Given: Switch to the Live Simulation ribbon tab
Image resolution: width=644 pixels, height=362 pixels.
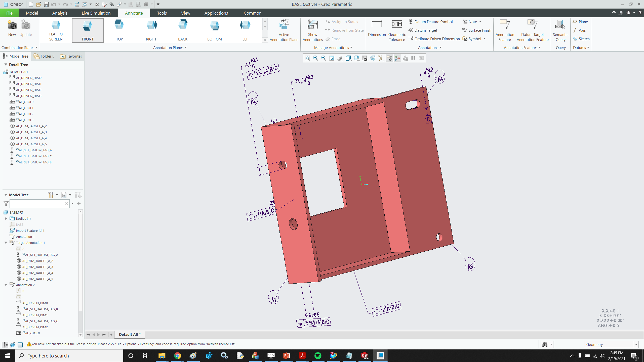Looking at the screenshot, I should pos(96,13).
